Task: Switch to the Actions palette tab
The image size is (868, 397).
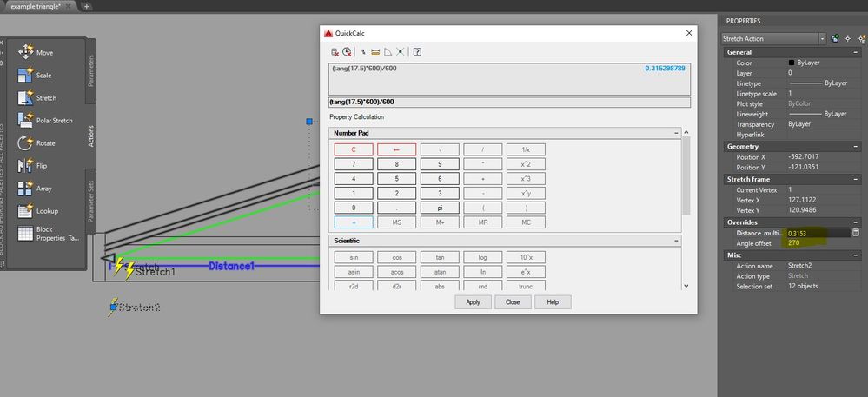Action: pyautogui.click(x=91, y=136)
